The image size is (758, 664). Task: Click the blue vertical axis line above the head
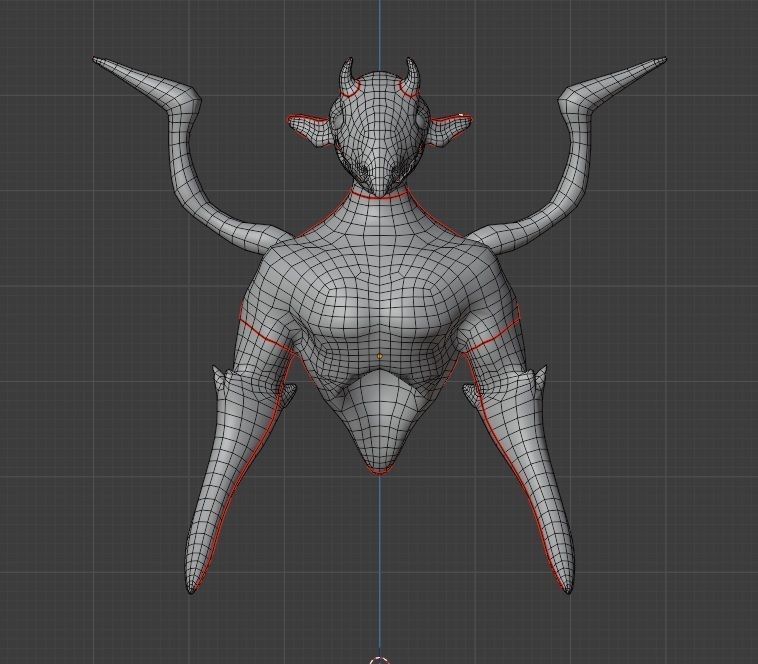[x=379, y=34]
